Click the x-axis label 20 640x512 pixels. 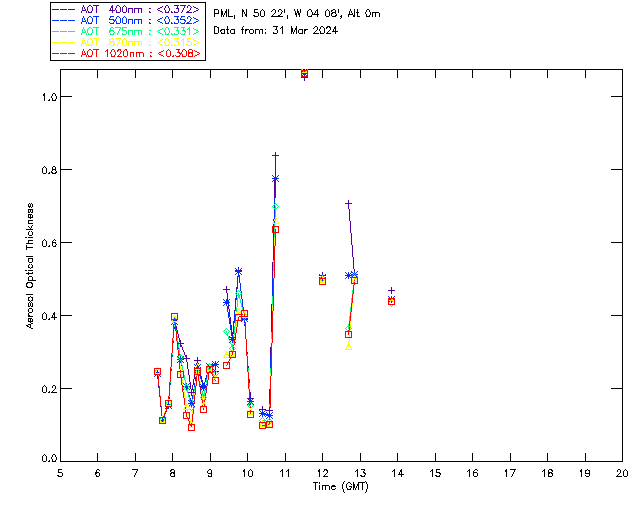point(622,473)
